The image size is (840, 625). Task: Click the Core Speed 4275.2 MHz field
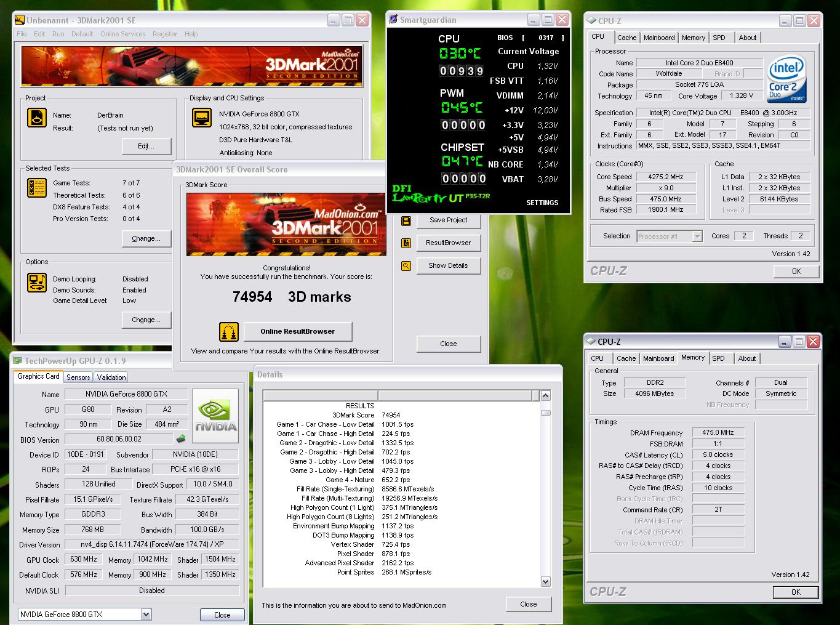(x=666, y=177)
